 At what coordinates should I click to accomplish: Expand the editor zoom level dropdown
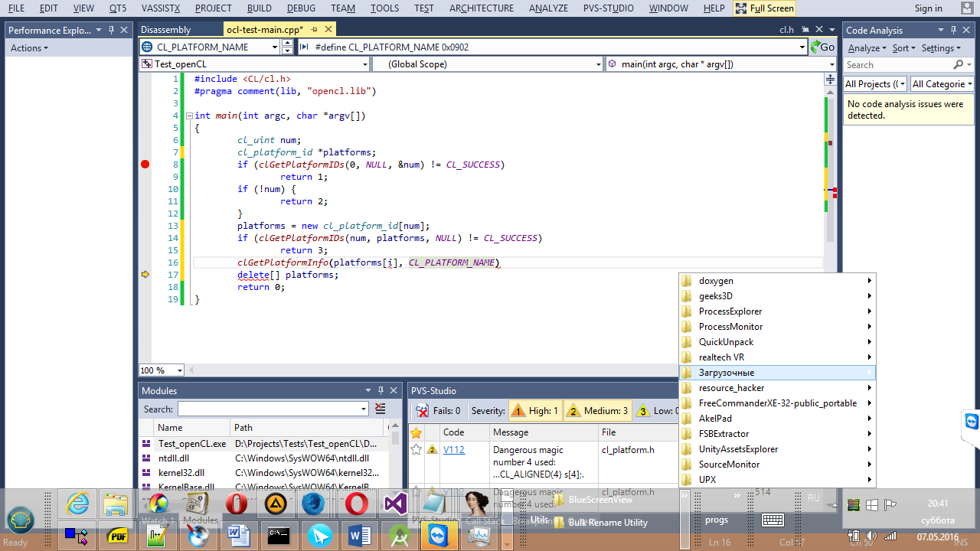click(x=179, y=370)
